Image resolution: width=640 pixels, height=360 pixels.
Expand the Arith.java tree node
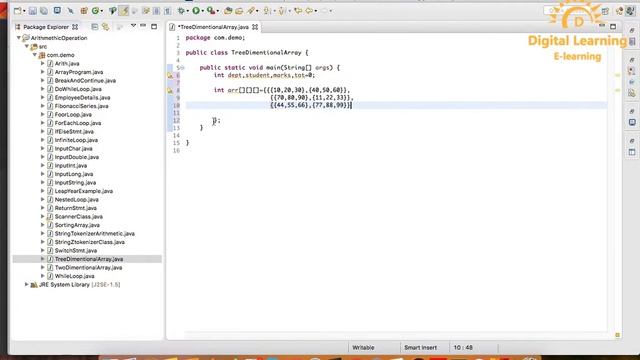[x=42, y=64]
